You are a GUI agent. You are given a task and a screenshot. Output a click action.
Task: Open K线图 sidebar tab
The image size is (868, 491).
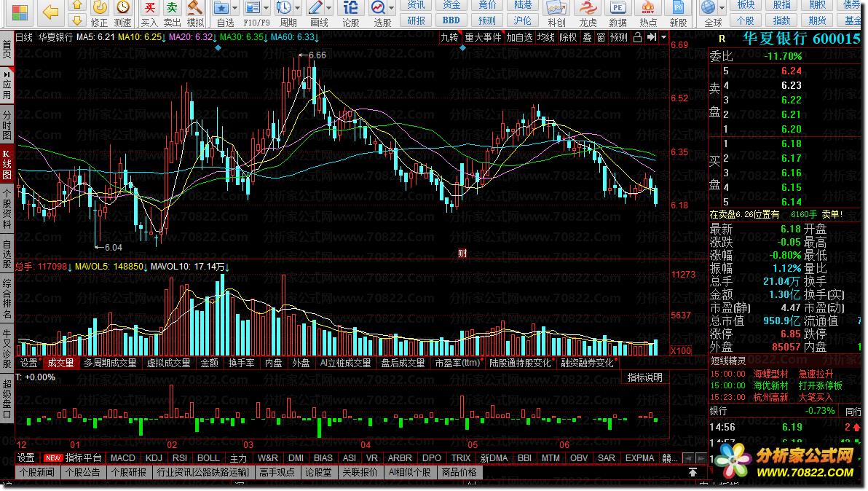click(7, 166)
